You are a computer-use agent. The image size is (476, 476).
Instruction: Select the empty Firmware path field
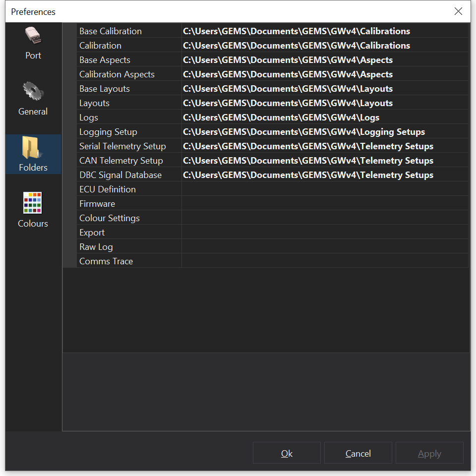pyautogui.click(x=324, y=204)
